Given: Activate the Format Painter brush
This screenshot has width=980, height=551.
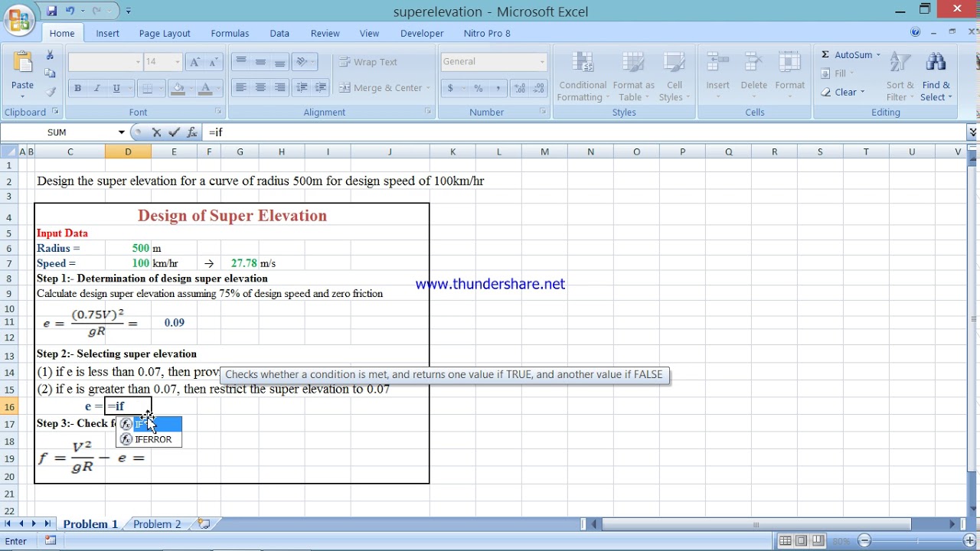Looking at the screenshot, I should 50,92.
